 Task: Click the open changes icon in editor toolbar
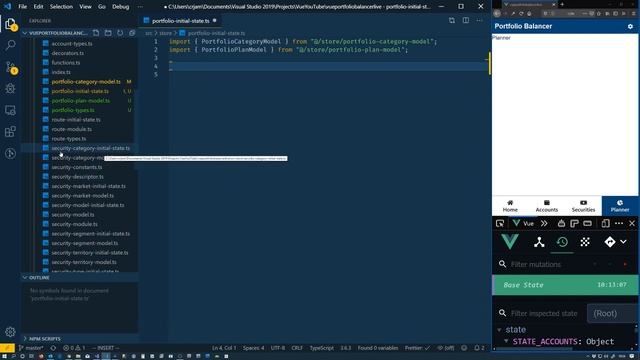coord(452,20)
